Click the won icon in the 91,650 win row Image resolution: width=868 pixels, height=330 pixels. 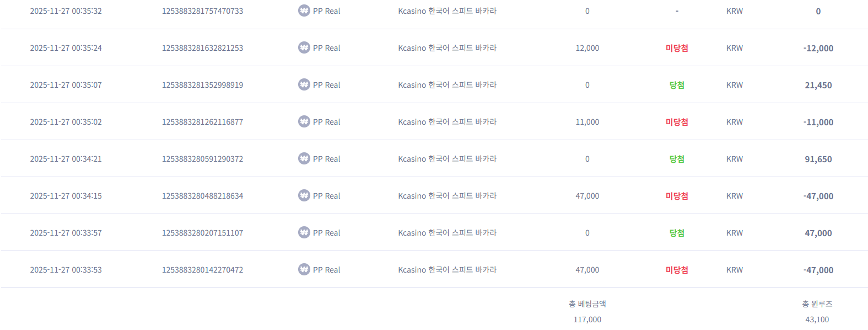tap(304, 158)
